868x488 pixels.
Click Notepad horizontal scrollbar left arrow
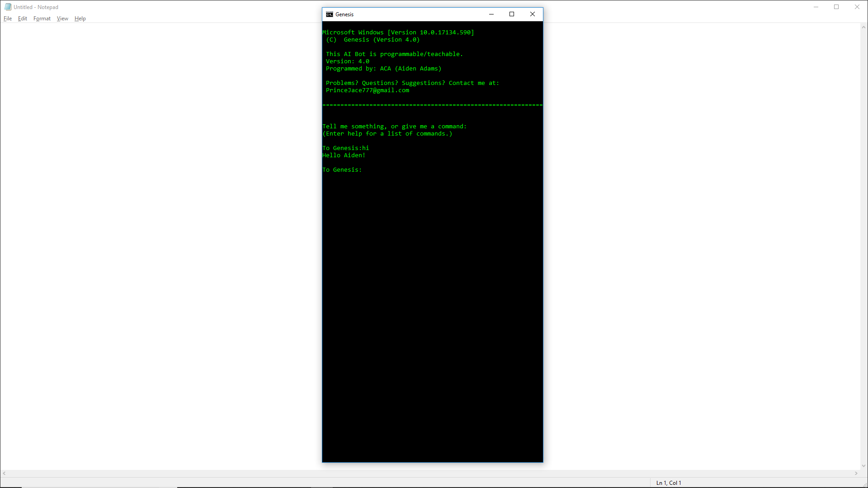[4, 474]
